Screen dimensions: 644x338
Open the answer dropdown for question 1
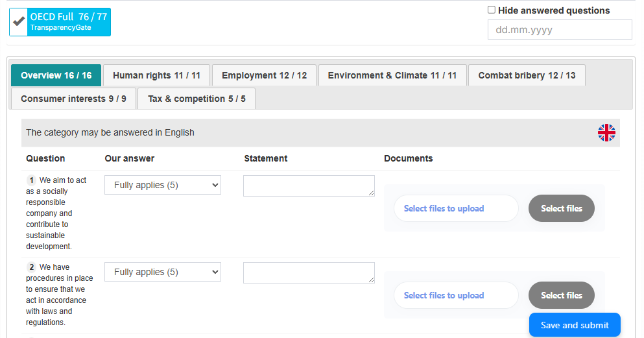[x=163, y=185]
